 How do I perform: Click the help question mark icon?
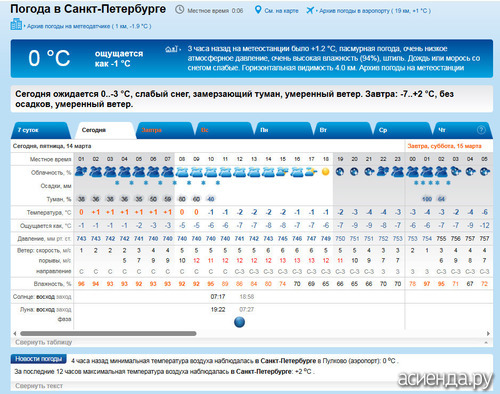point(481,130)
